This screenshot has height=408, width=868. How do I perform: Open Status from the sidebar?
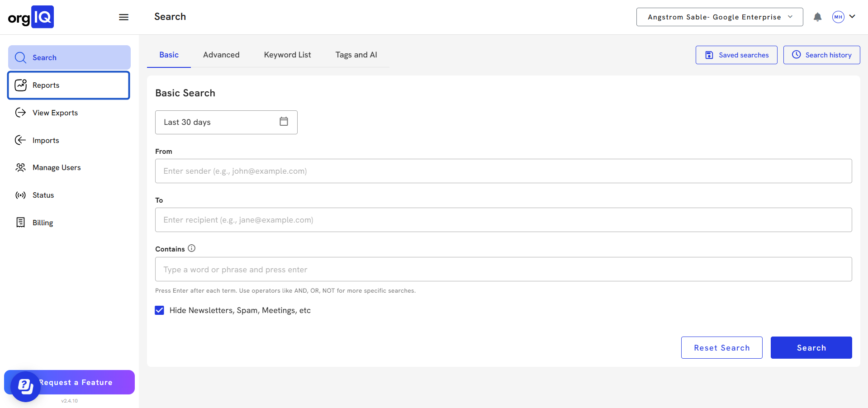tap(43, 195)
